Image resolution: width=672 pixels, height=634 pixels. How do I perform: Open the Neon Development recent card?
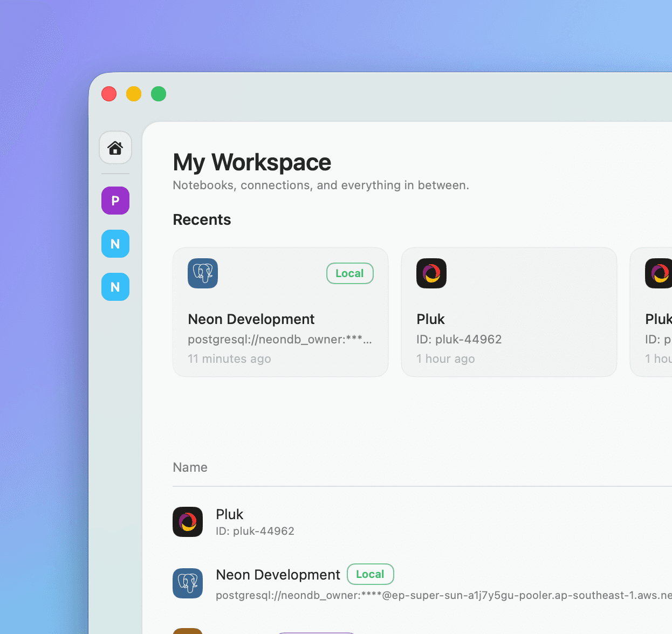[x=280, y=312]
